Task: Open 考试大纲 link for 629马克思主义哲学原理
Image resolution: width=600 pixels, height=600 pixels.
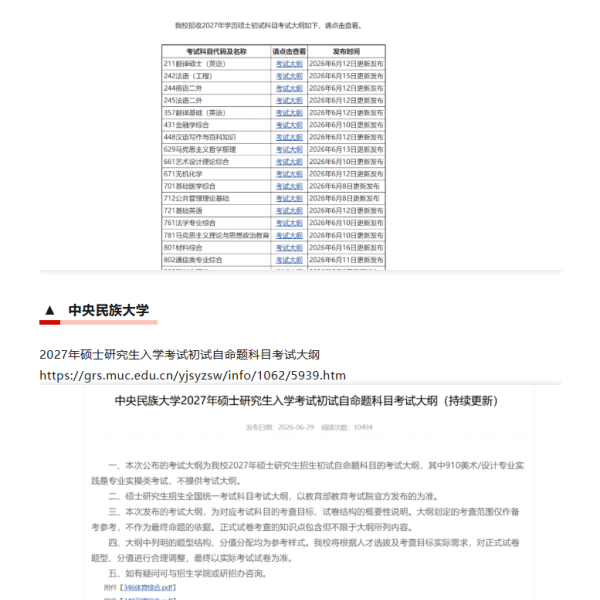Action: (289, 150)
